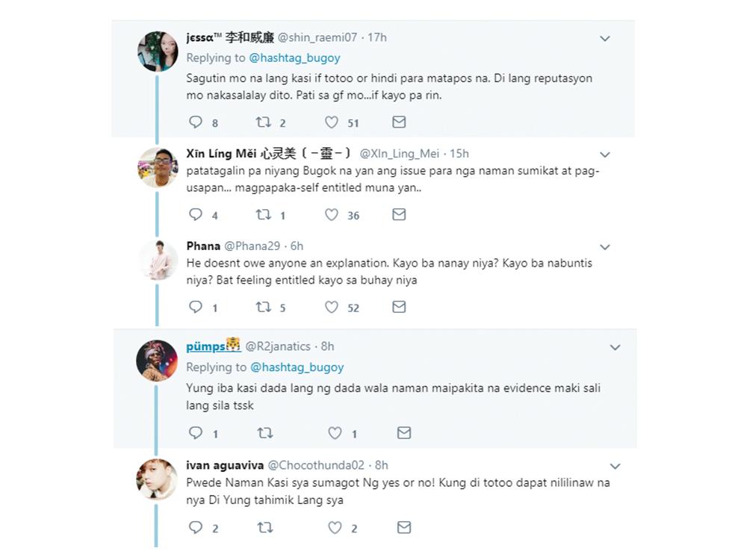This screenshot has height=560, width=747.
Task: Like Phana's tweet with 52 likes
Action: click(331, 307)
